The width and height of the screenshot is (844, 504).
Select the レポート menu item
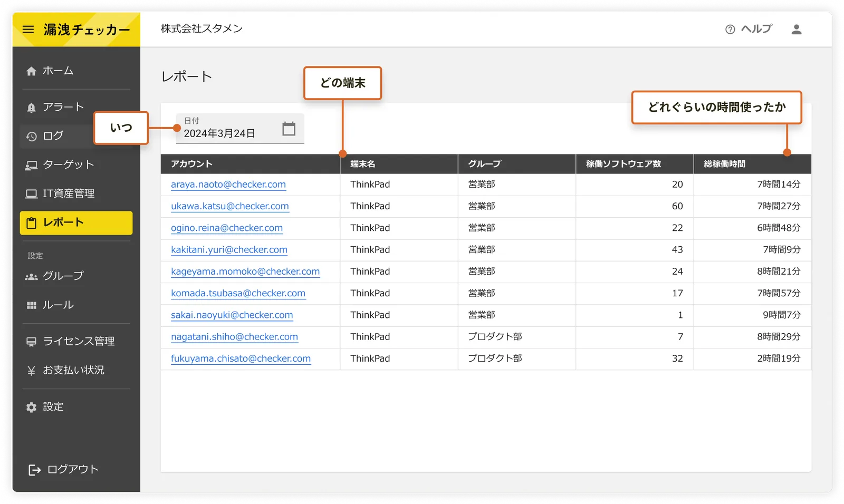pyautogui.click(x=76, y=222)
